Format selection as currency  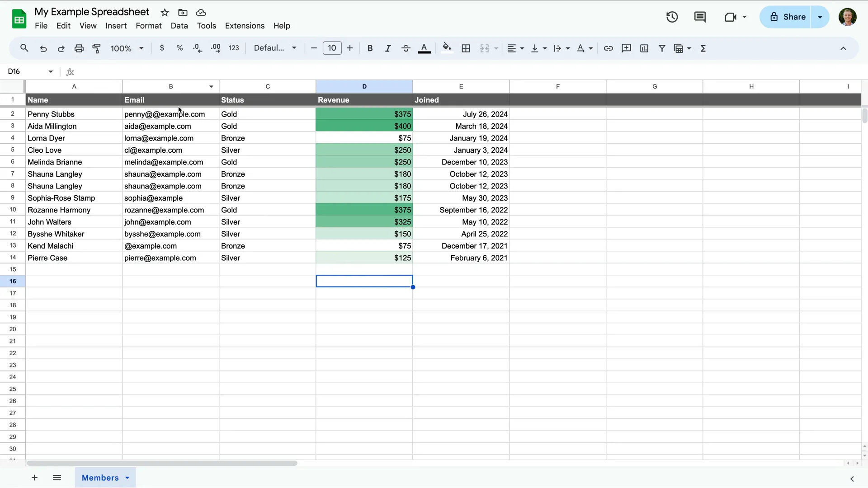[162, 48]
